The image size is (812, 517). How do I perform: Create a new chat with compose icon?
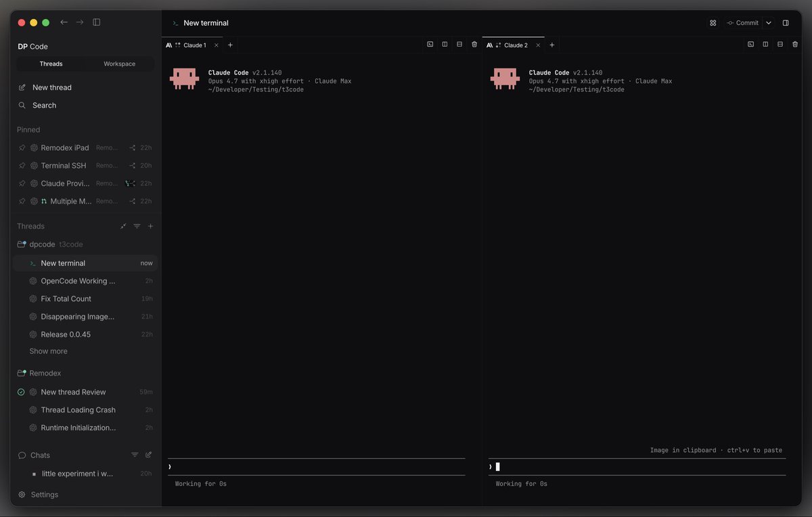(x=149, y=455)
